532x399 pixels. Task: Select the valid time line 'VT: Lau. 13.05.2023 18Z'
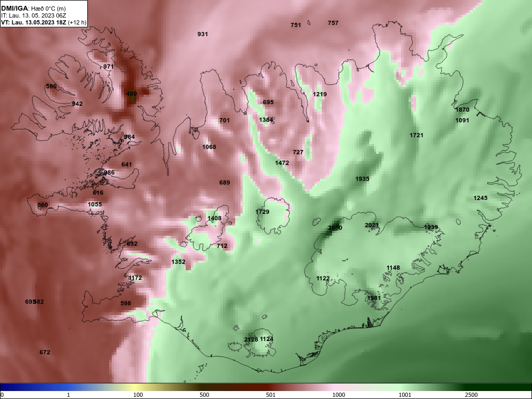tap(34, 23)
